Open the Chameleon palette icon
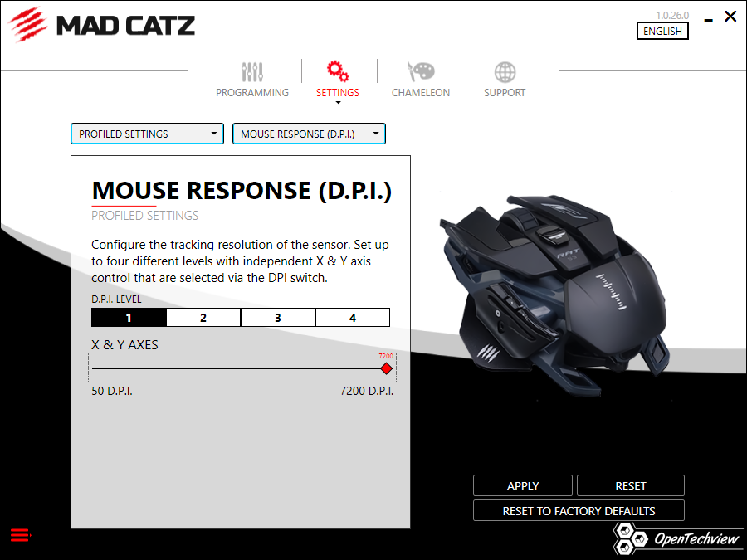The image size is (747, 560). point(421,72)
